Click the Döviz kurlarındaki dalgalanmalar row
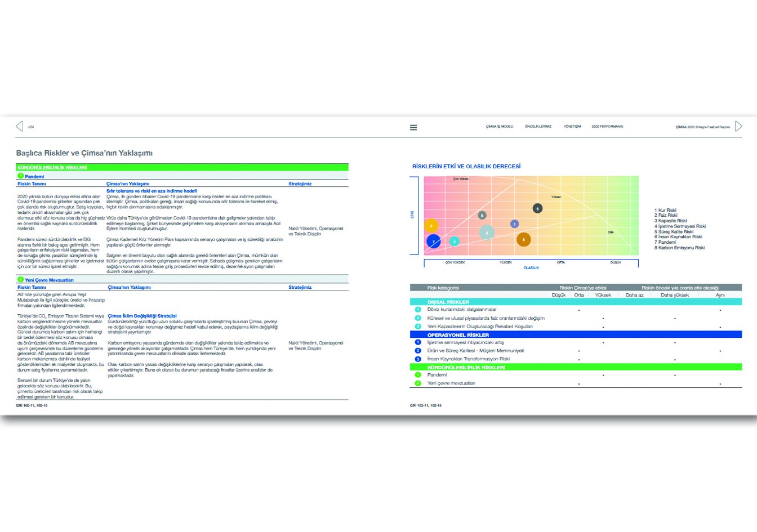The height and width of the screenshot is (532, 757). 576,309
